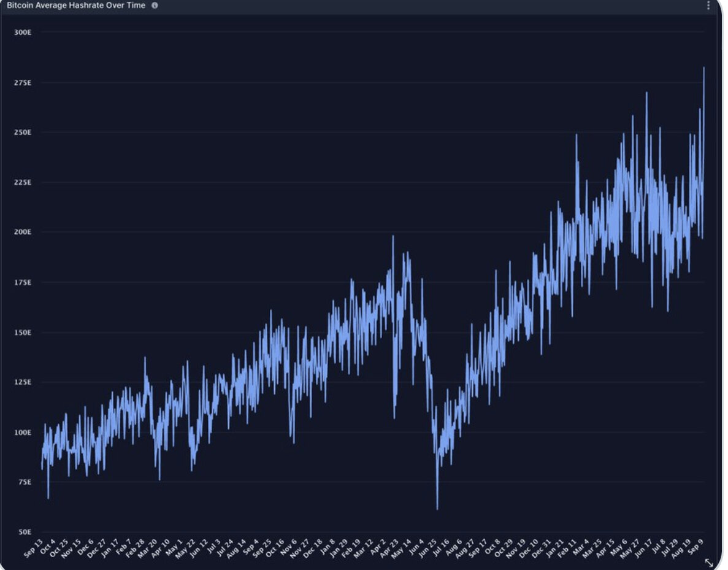Screen dimensions: 728x570
Task: Click the 'Mar 20' x-axis date label
Action: [148, 548]
